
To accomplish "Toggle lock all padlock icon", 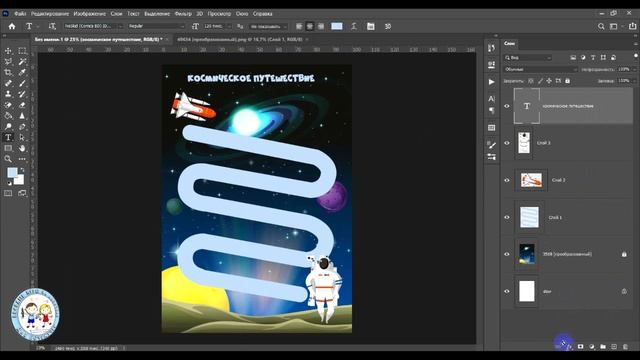I will click(x=567, y=81).
